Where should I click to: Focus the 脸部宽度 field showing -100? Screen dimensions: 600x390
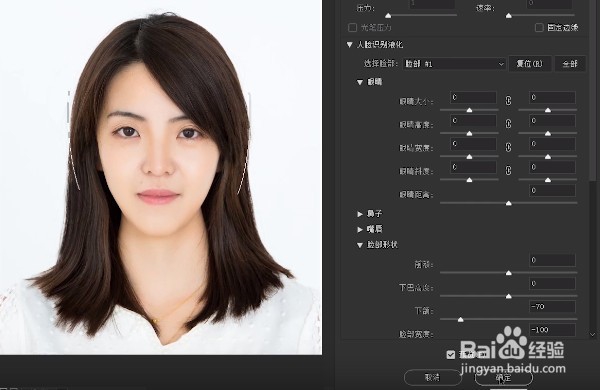pyautogui.click(x=552, y=330)
